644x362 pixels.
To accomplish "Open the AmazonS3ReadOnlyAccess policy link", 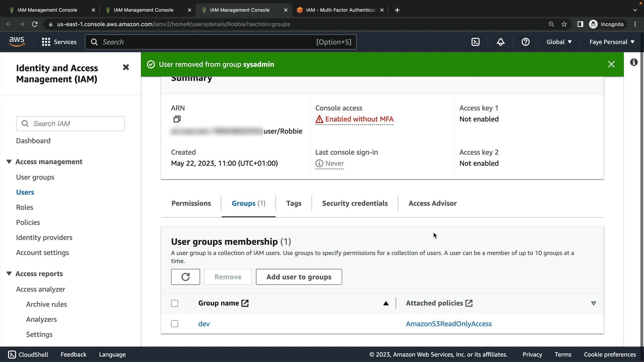I will pos(448,324).
